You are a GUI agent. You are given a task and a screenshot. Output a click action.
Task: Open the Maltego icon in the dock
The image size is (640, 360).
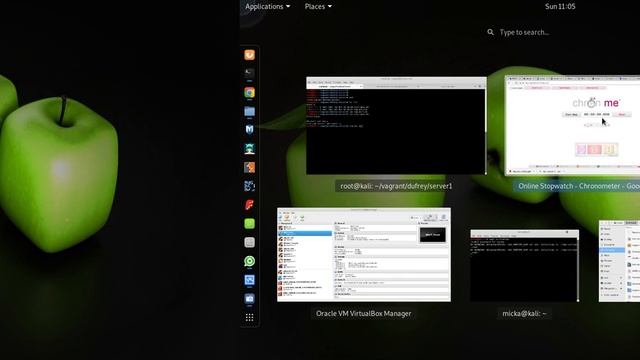[x=249, y=186]
